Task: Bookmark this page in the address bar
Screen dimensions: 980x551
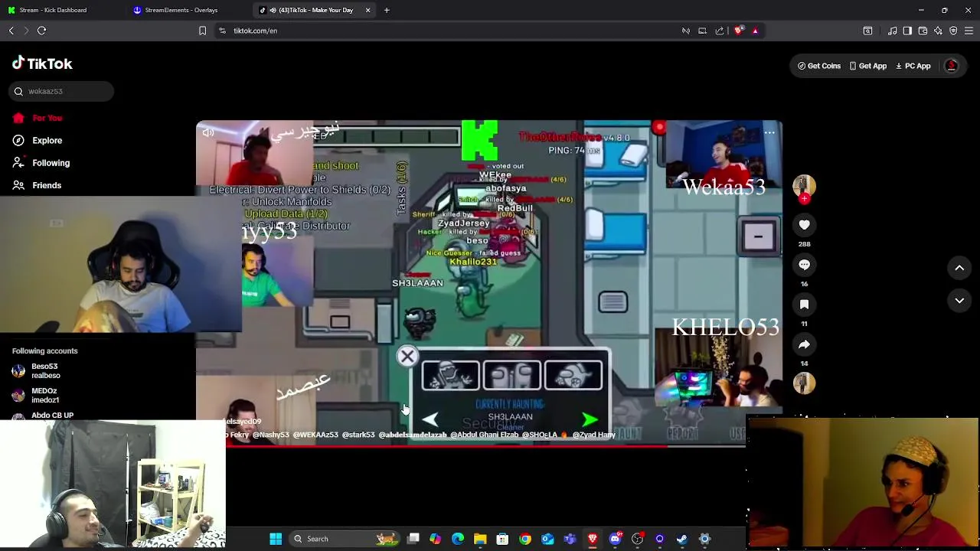Action: click(202, 31)
